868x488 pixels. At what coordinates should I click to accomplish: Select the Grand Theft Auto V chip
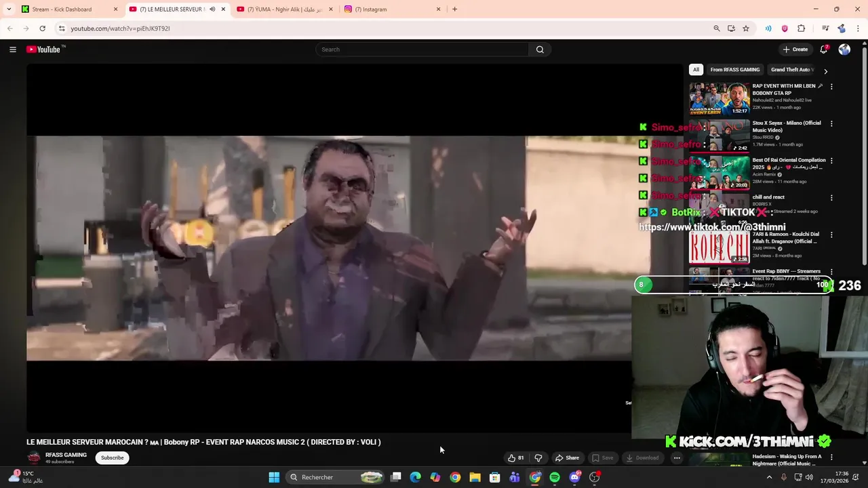point(791,70)
